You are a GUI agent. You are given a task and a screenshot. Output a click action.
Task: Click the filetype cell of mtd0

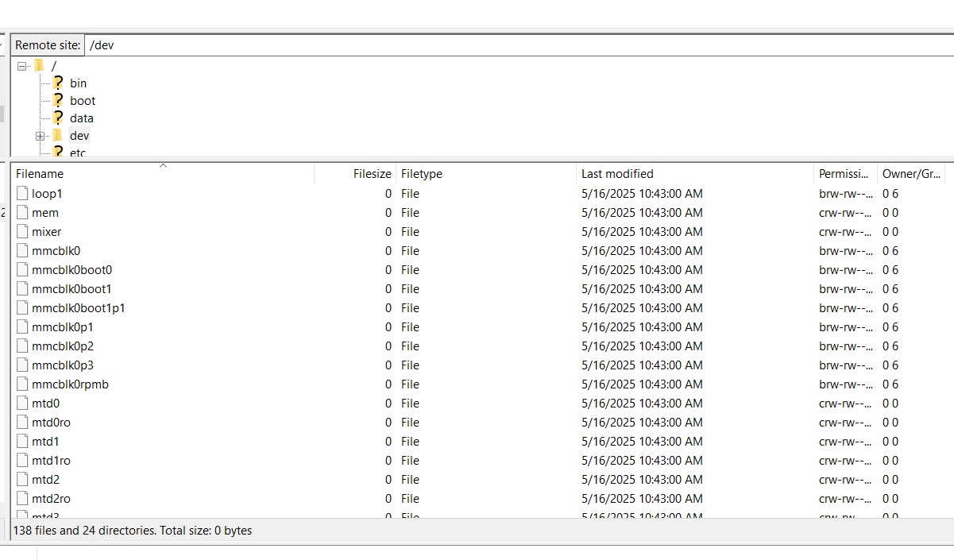pos(410,403)
